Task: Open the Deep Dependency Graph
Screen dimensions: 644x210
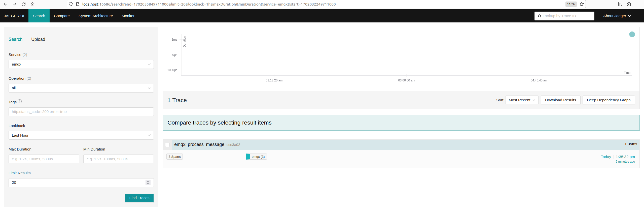Action: point(609,100)
